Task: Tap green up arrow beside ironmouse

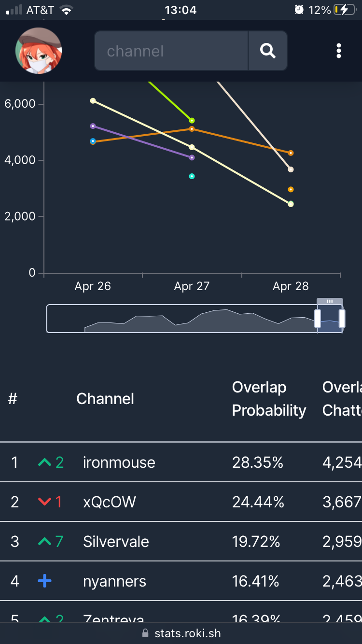Action: click(x=44, y=462)
